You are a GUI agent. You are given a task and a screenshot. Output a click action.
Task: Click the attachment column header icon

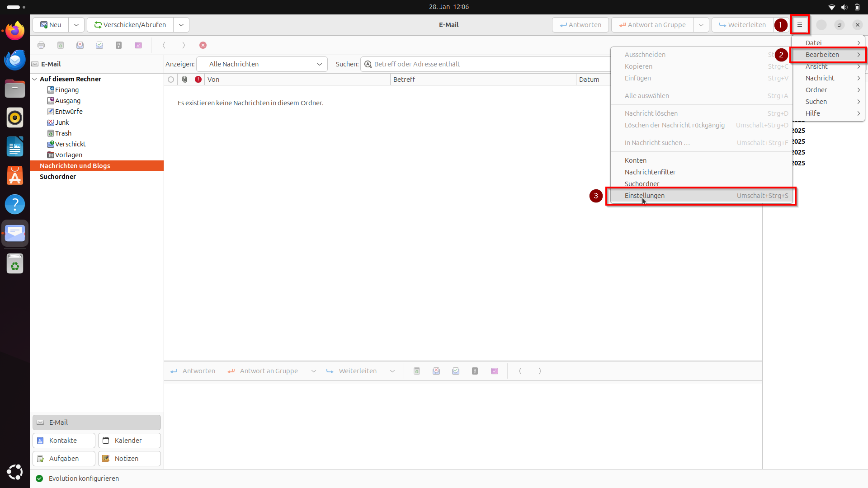tap(184, 79)
